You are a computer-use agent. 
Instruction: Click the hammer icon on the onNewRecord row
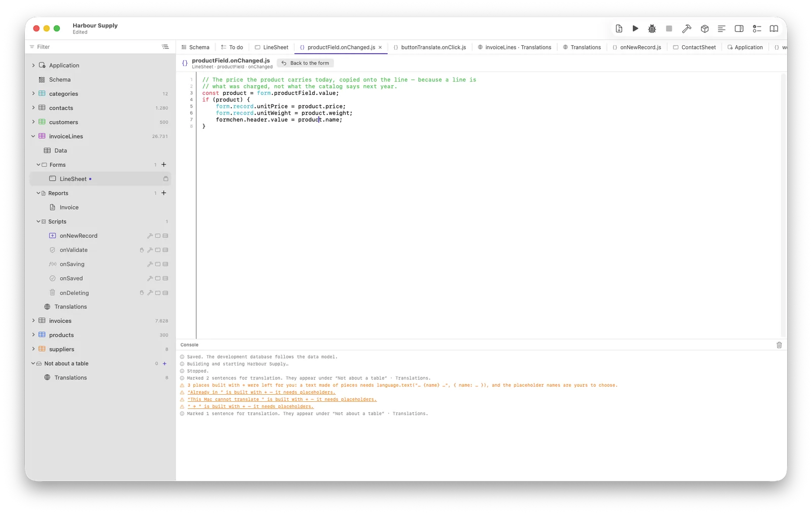tap(150, 236)
